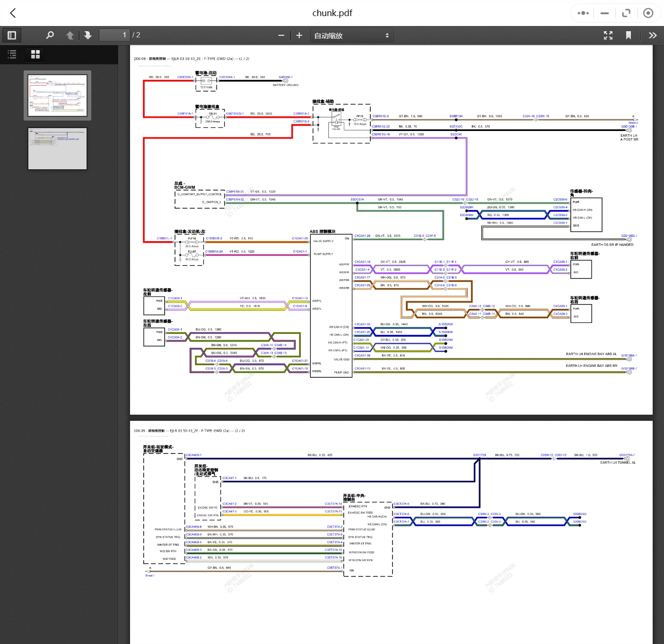Screen dimensions: 664x644
Task: Click the circular close button top-right
Action: [648, 13]
